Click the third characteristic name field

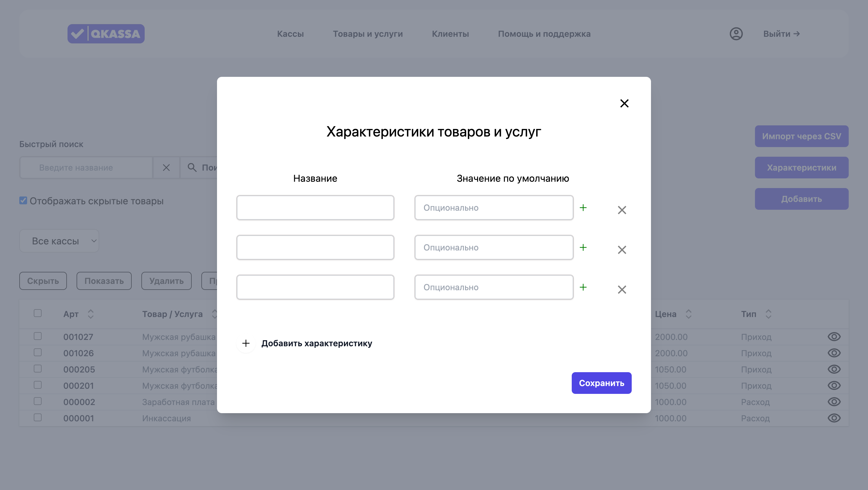pos(315,287)
